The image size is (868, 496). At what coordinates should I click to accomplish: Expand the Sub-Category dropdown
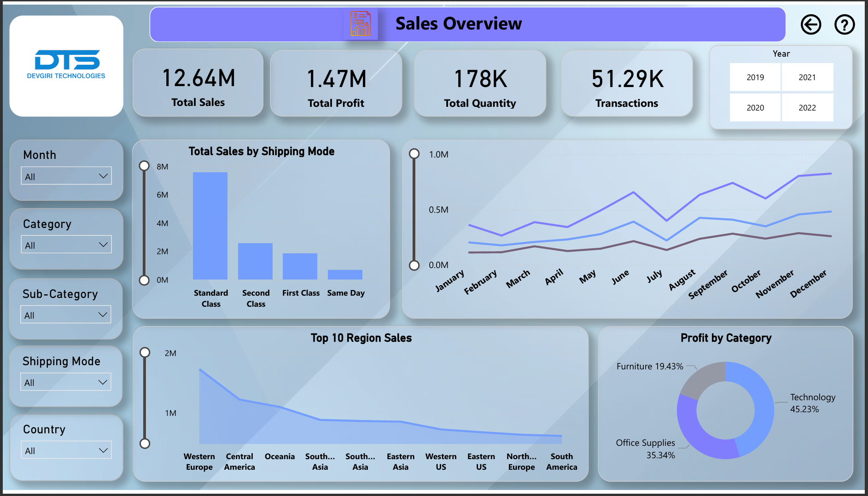pyautogui.click(x=66, y=315)
